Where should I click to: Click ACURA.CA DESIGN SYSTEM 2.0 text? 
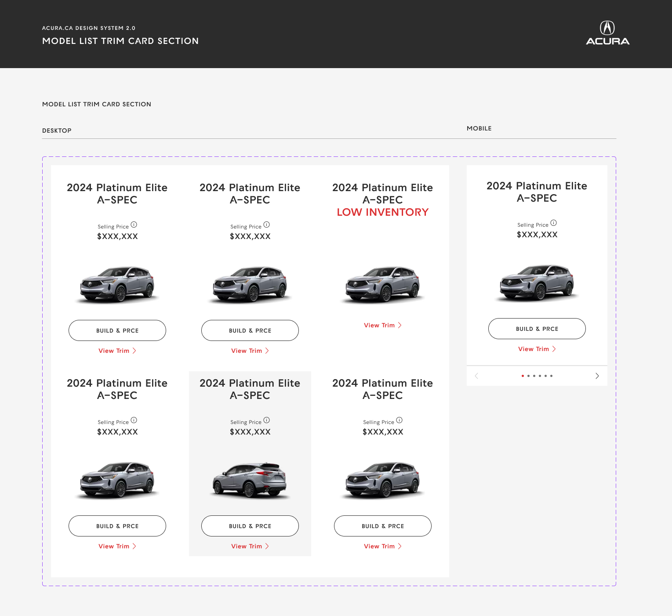tap(89, 28)
